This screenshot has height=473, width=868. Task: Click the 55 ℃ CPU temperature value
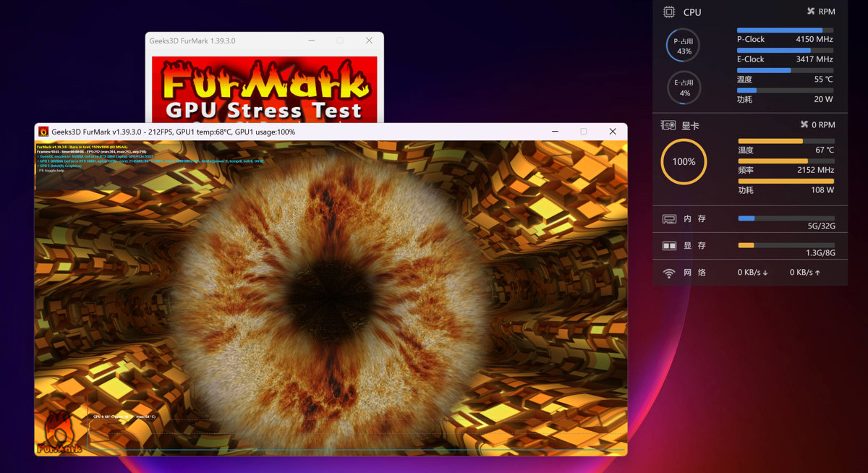coord(823,80)
